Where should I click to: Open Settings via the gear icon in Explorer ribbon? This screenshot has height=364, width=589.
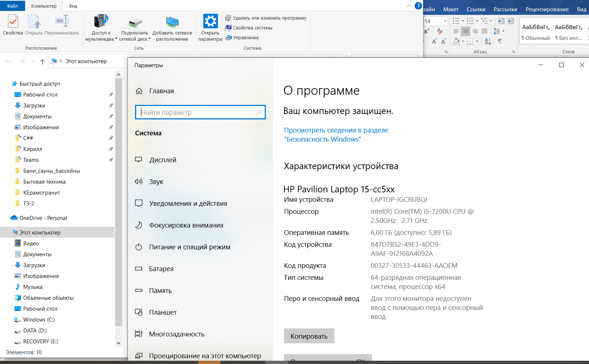click(x=210, y=21)
